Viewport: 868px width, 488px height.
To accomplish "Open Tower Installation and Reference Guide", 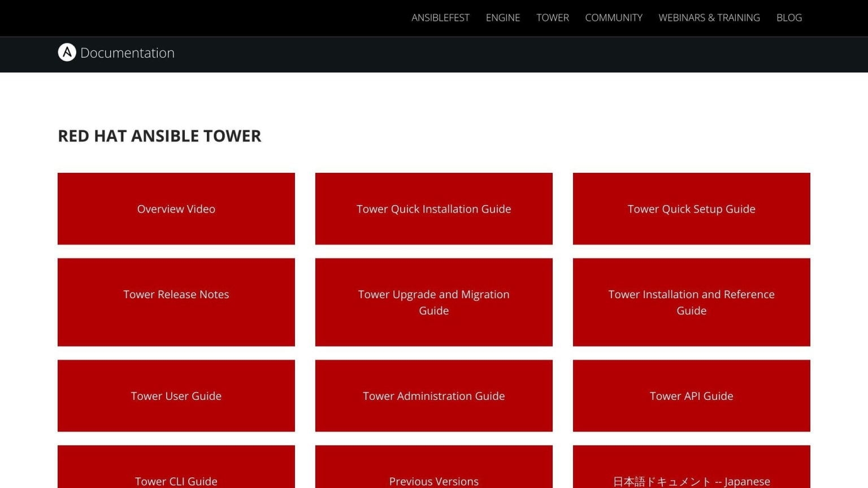I will (692, 302).
